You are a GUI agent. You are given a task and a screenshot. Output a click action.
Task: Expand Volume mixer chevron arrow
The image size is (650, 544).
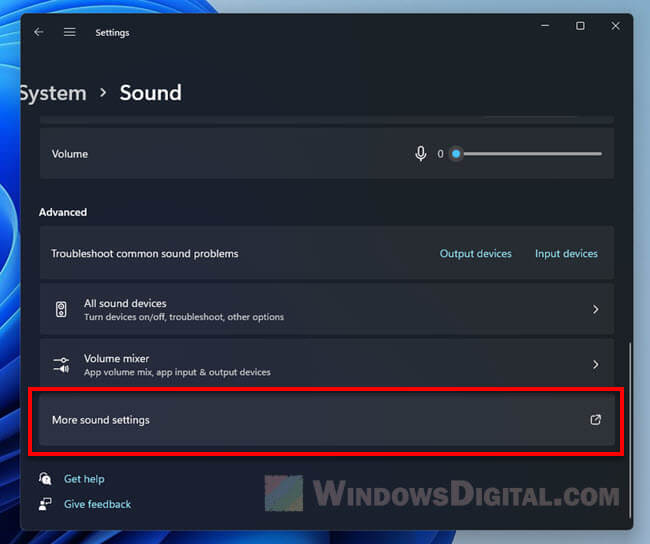[x=596, y=364]
